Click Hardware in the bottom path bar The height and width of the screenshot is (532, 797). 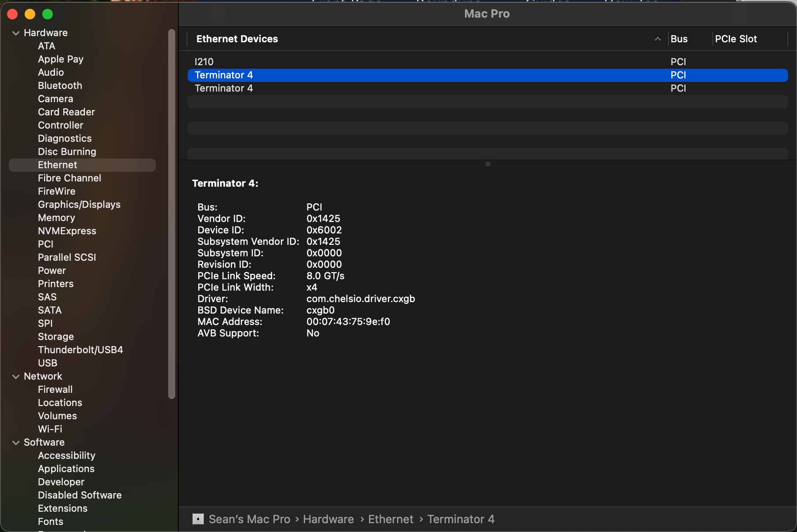click(328, 519)
